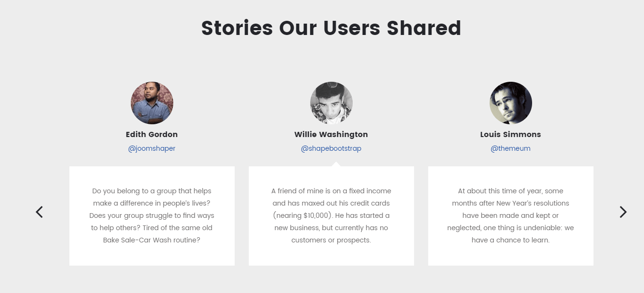The height and width of the screenshot is (293, 644).
Task: Open Willie Washington's profile photo
Action: [x=331, y=103]
